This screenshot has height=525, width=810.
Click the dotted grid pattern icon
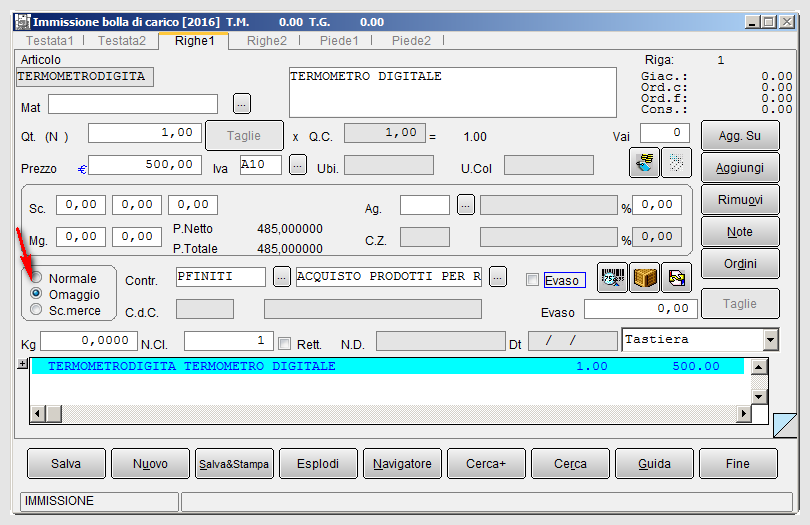[676, 163]
